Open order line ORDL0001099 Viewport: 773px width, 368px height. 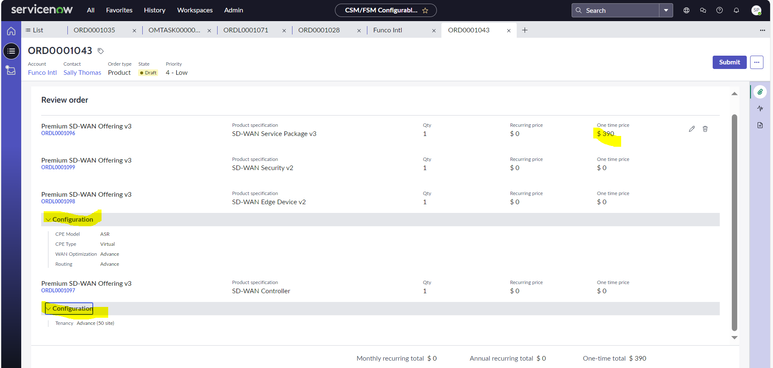tap(58, 167)
